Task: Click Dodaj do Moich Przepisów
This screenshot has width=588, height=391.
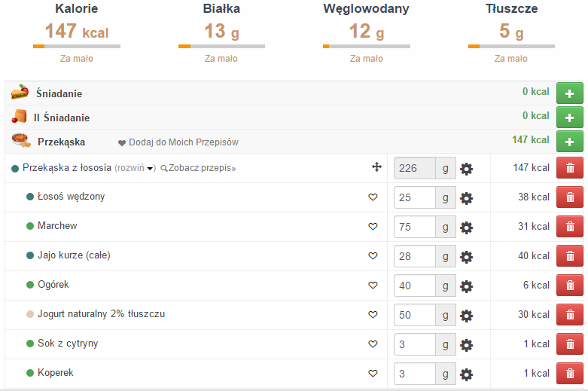Action: coord(183,142)
